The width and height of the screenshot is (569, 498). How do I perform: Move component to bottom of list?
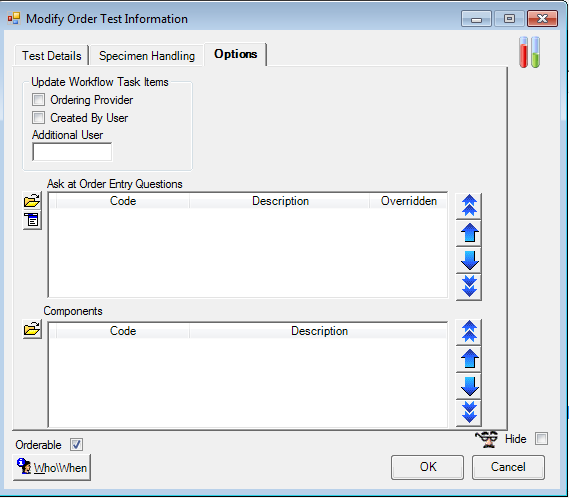[x=469, y=413]
